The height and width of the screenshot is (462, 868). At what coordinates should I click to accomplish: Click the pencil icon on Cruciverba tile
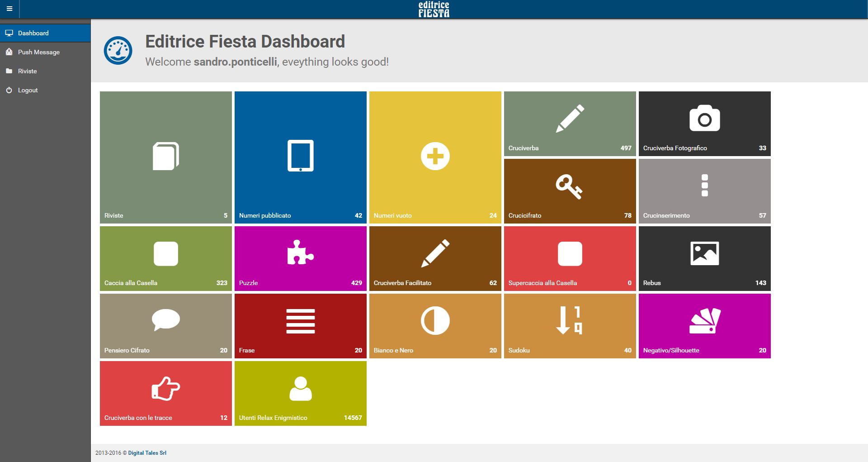coord(570,119)
